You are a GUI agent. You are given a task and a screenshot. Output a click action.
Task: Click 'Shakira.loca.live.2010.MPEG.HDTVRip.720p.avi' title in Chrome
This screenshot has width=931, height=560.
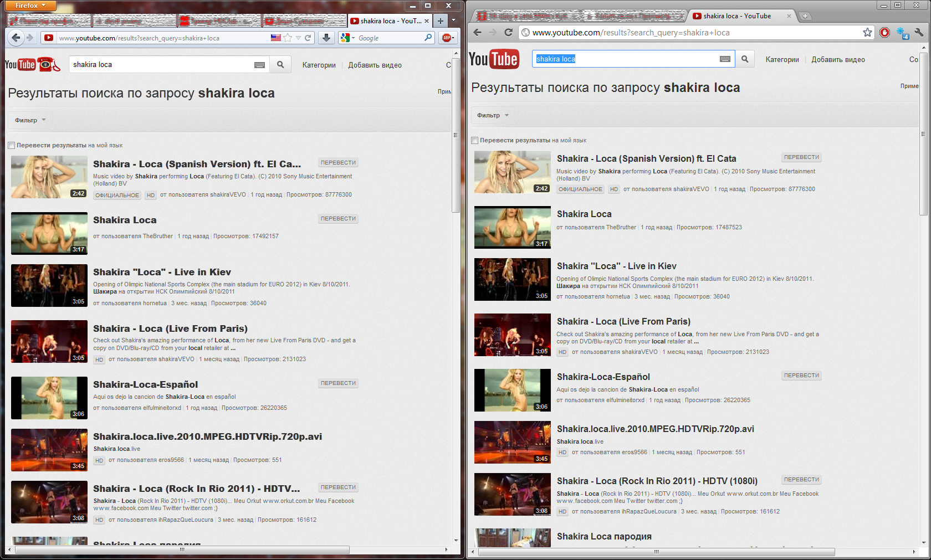pos(656,429)
